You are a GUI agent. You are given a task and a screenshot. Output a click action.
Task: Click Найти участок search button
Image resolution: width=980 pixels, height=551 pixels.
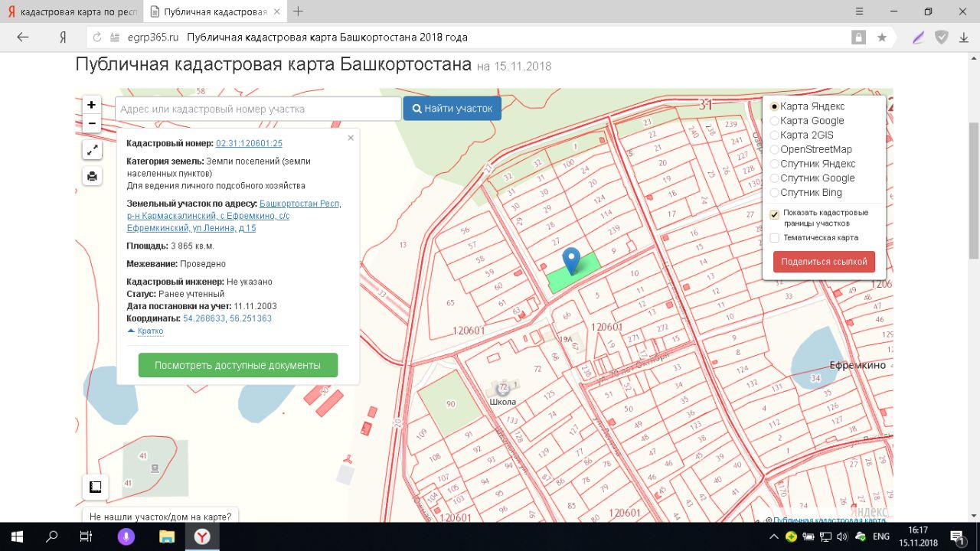click(x=452, y=109)
